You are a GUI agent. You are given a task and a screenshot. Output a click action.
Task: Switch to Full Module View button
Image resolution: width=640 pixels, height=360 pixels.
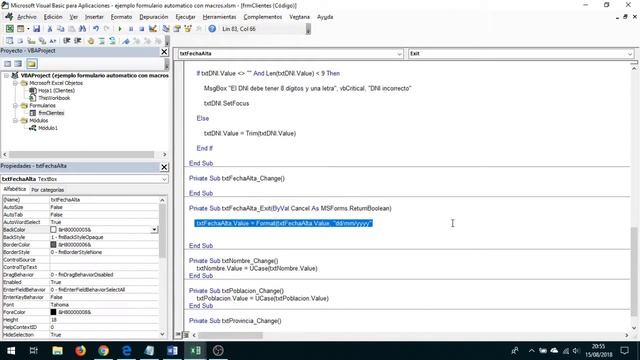[186, 335]
